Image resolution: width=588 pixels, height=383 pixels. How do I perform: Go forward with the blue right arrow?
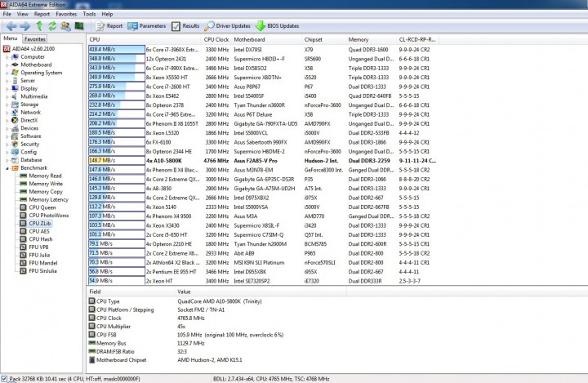24,26
